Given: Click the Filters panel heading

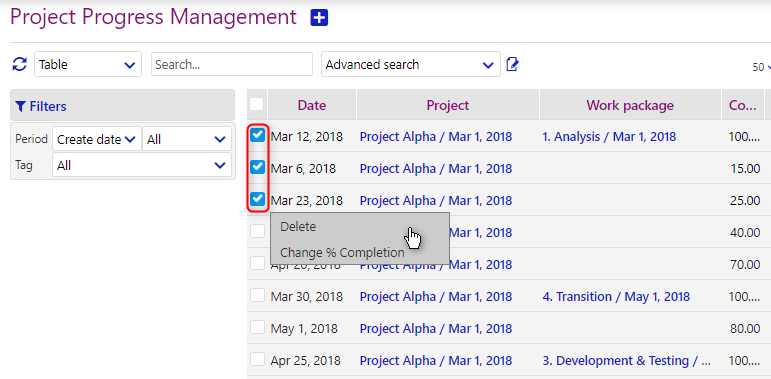Looking at the screenshot, I should pos(122,105).
